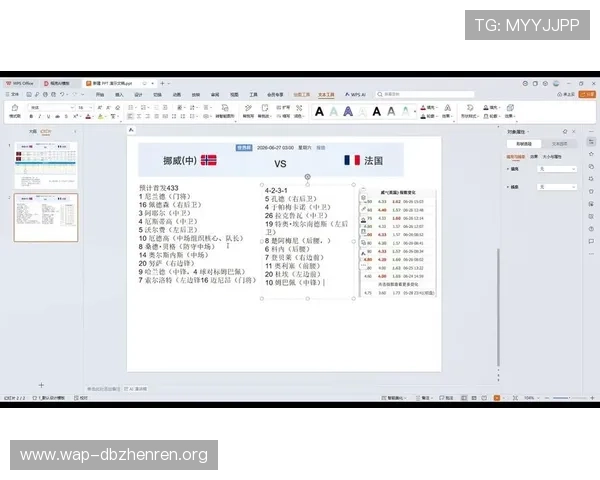Click the add new slide plus icon
Screen dimensions: 600x480
(41, 385)
